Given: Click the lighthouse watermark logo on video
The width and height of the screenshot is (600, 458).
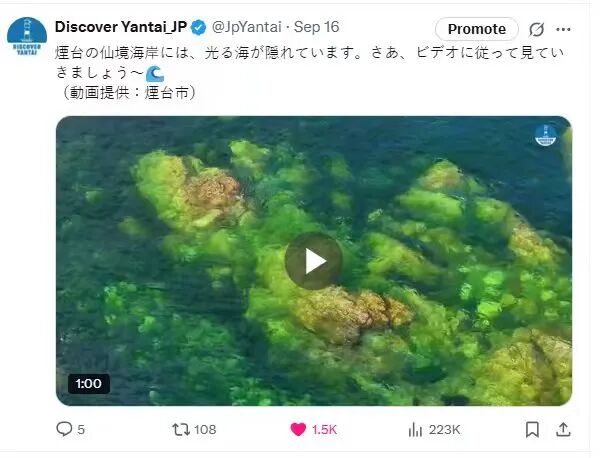Looking at the screenshot, I should pos(546,135).
